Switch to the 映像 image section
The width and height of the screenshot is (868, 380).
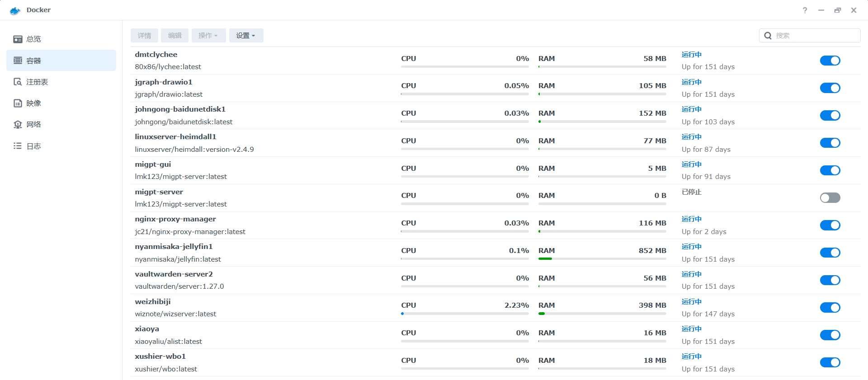[61, 103]
